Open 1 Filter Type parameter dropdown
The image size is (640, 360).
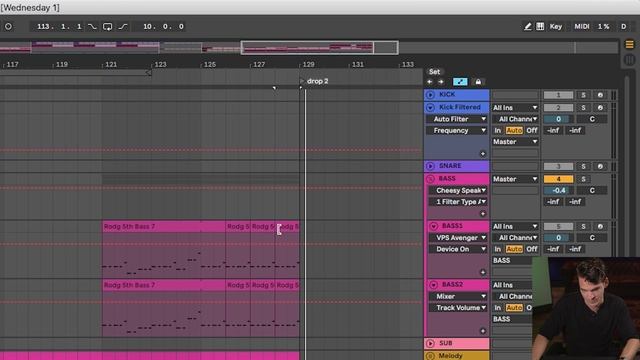coord(458,202)
